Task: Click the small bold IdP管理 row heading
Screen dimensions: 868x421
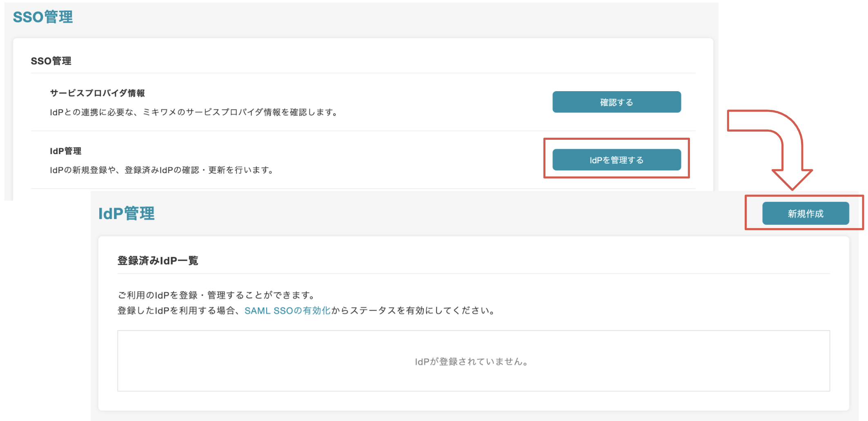Action: (65, 151)
